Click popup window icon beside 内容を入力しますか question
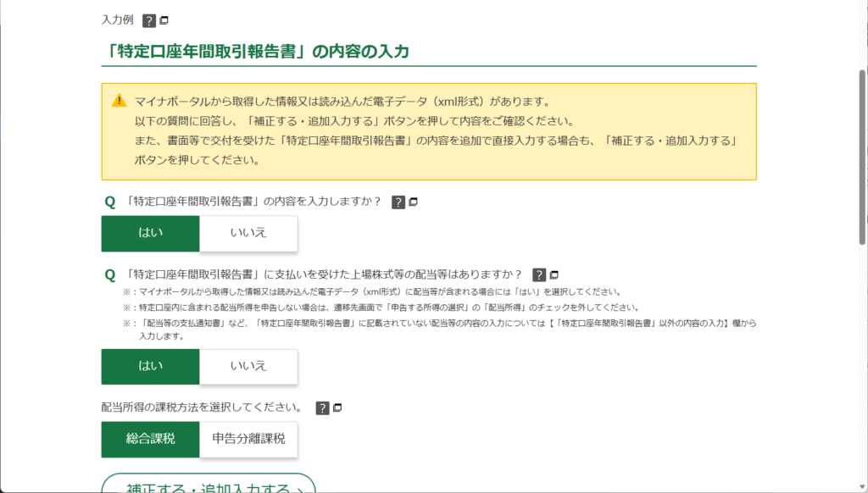 413,202
